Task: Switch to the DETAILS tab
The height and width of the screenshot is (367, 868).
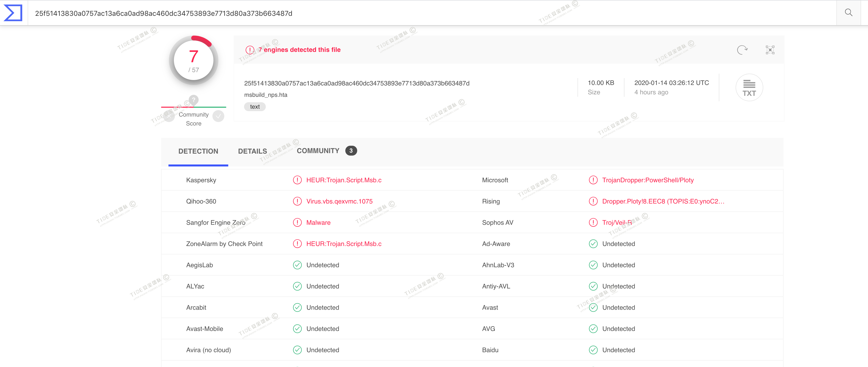Action: (x=252, y=151)
